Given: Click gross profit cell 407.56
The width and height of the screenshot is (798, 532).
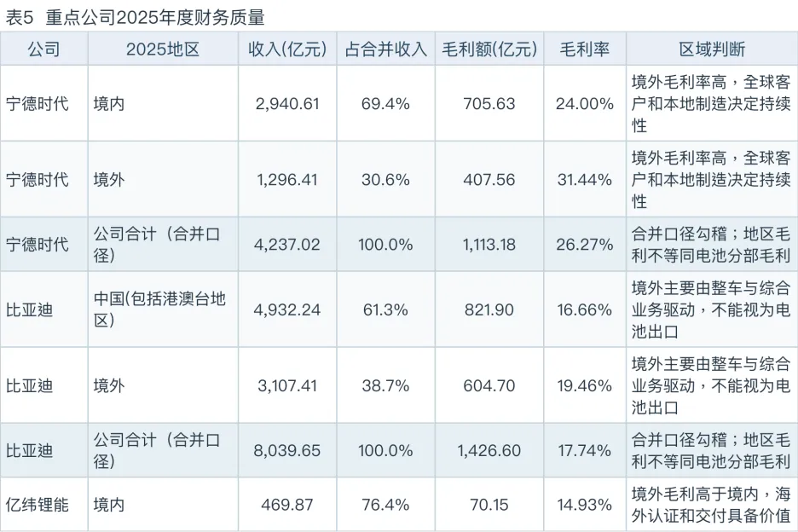Looking at the screenshot, I should 489,180.
